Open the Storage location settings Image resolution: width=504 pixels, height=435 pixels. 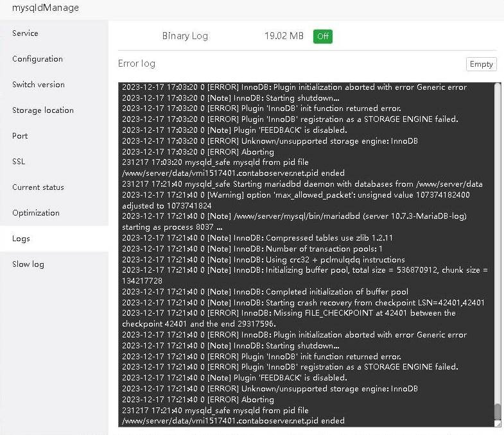[43, 110]
